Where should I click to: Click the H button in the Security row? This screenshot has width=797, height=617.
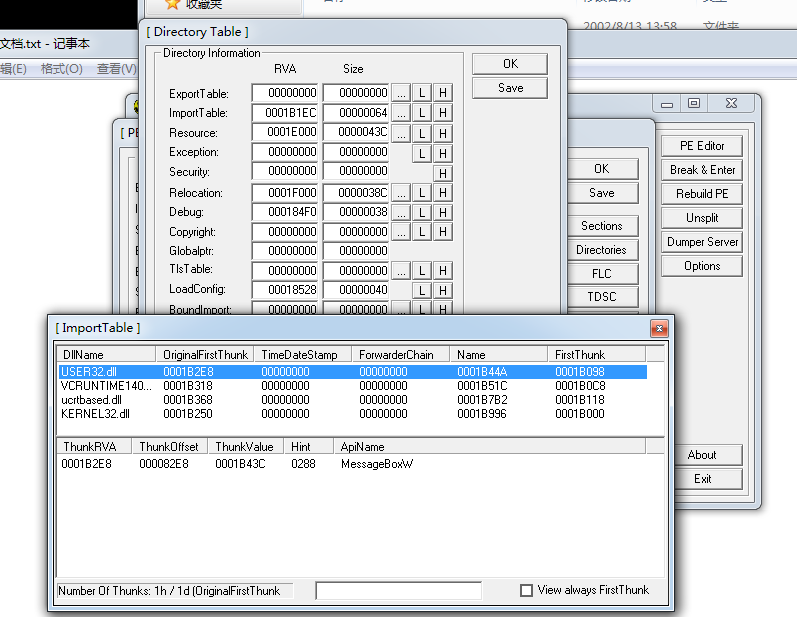point(443,173)
